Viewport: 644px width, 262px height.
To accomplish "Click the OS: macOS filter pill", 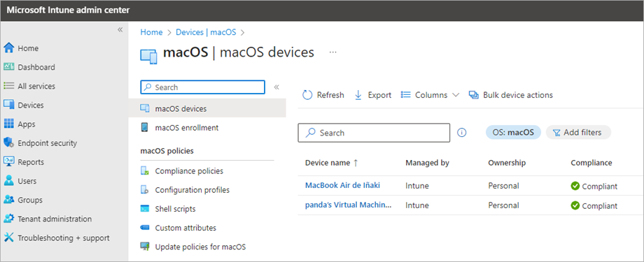I will pos(513,133).
